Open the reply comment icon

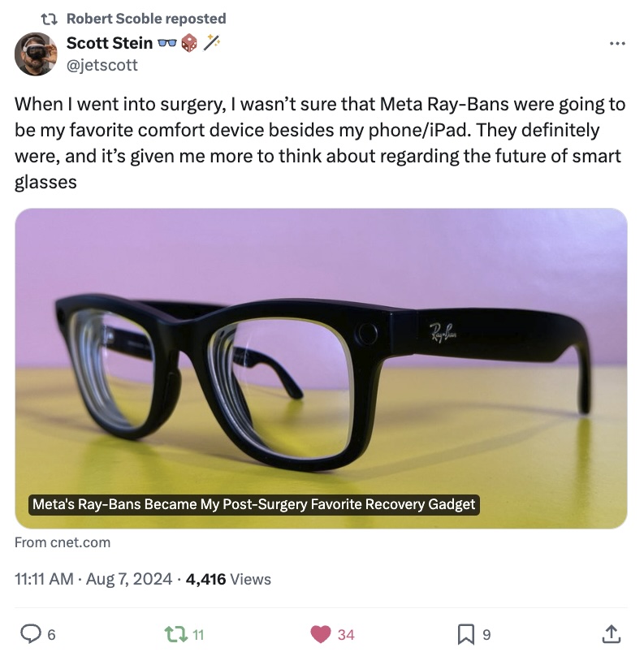click(x=31, y=634)
